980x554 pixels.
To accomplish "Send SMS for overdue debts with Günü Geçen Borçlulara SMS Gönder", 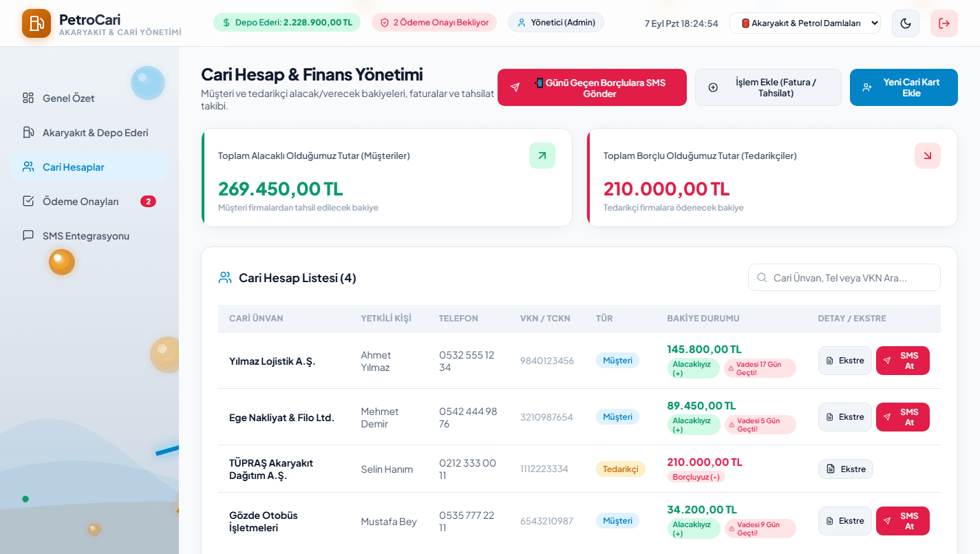I will (592, 87).
